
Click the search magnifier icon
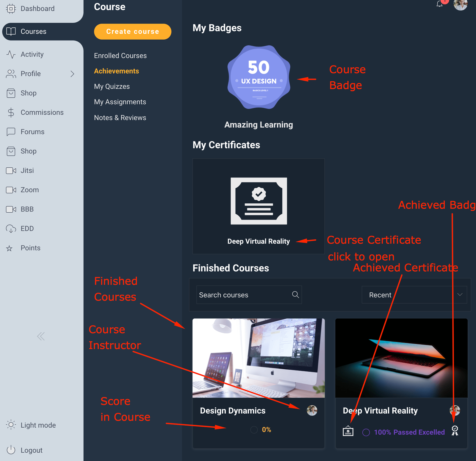click(x=295, y=295)
